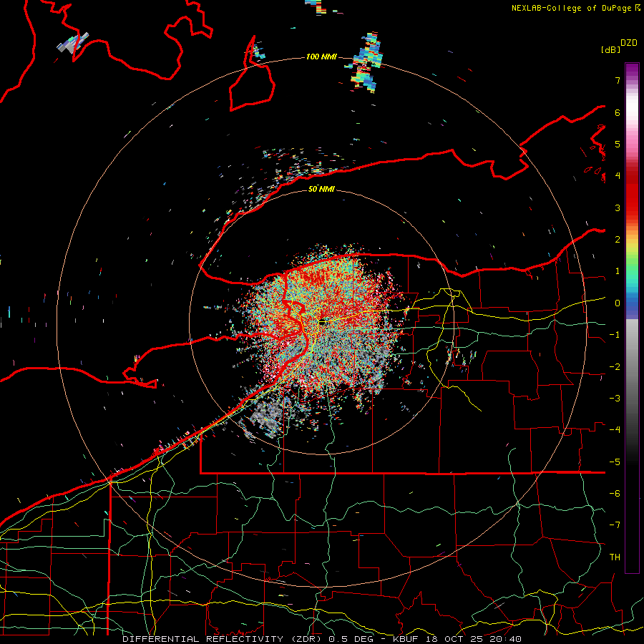Click the DZD product label above color scale

[629, 43]
